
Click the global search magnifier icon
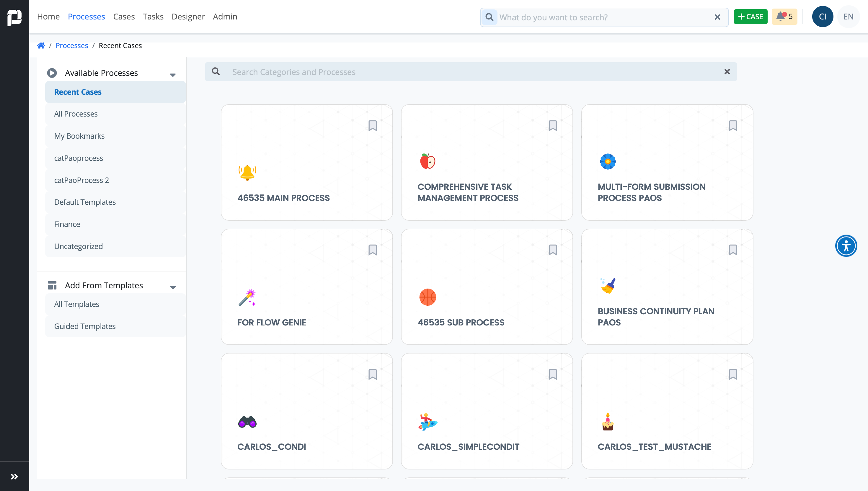point(489,17)
